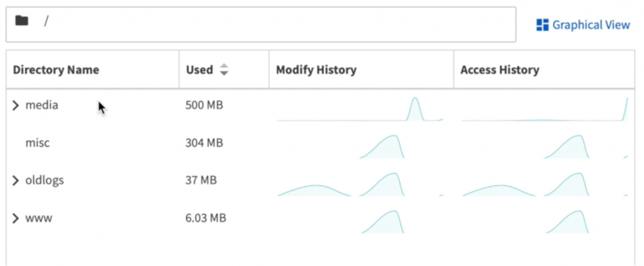Expand the www directory chevron

pyautogui.click(x=16, y=219)
